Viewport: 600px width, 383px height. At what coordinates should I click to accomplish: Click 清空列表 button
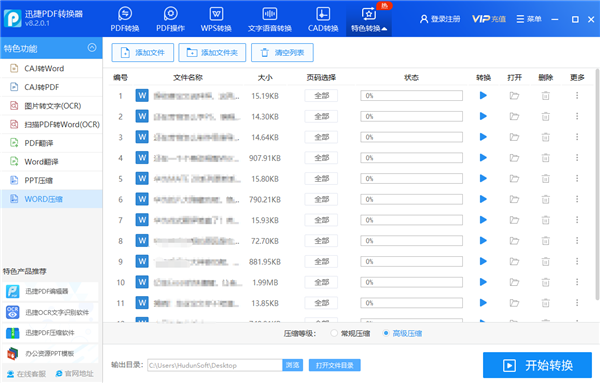282,52
